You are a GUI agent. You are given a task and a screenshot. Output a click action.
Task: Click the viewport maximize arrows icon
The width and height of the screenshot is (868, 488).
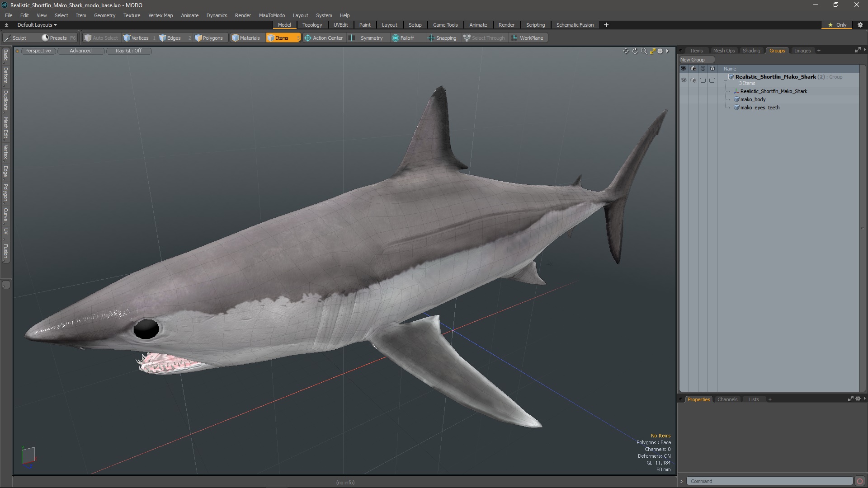pyautogui.click(x=652, y=51)
